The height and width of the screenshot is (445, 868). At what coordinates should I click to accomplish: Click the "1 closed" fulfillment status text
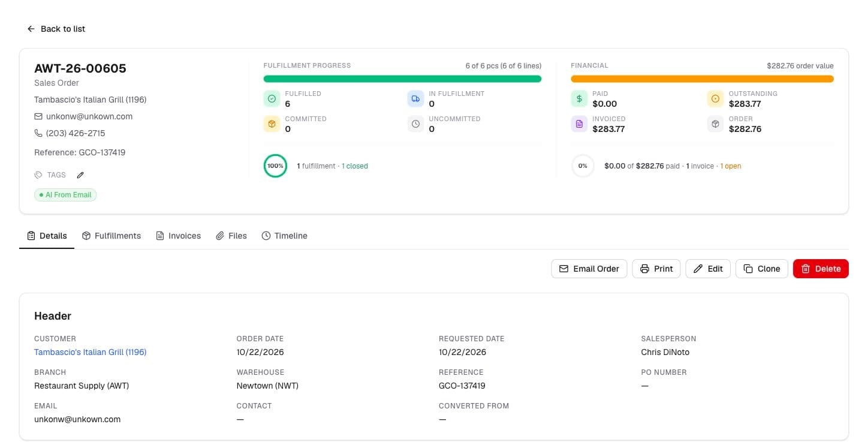(x=355, y=166)
